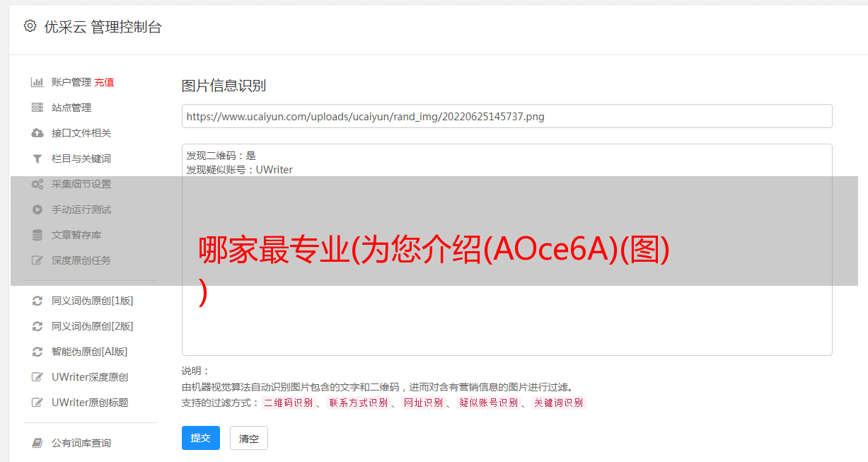The image size is (868, 462).
Task: Open UWriter原创标题 page
Action: coord(90,403)
